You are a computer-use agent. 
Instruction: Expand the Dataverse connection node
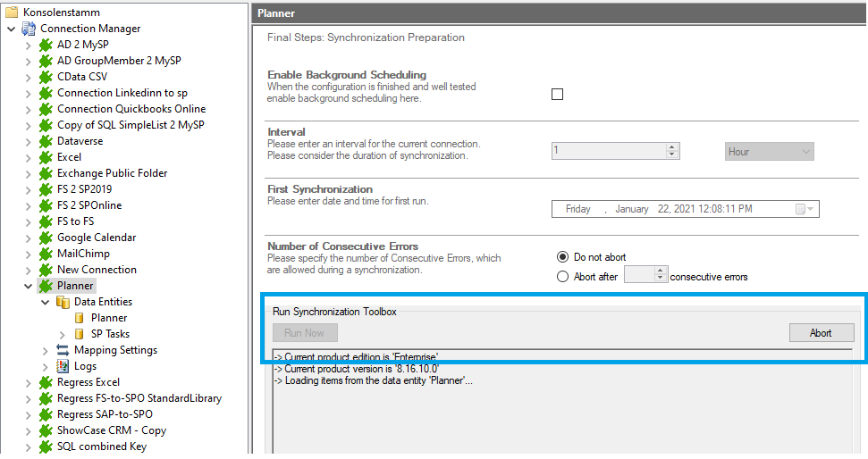tap(29, 141)
